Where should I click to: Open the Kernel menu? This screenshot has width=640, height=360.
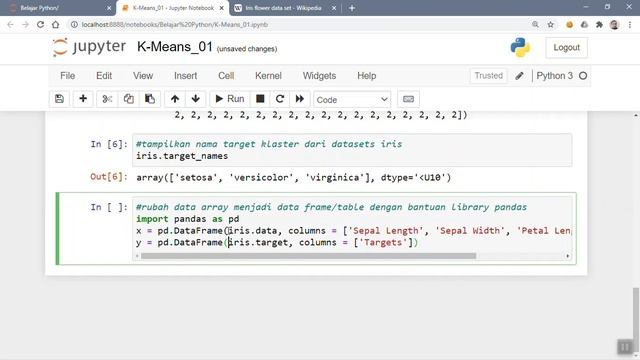(268, 76)
